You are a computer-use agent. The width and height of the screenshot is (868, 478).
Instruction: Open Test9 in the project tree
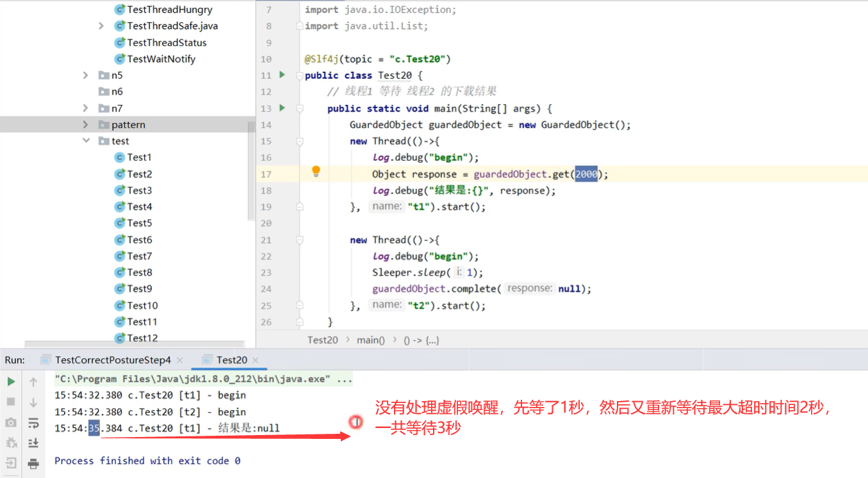click(133, 288)
